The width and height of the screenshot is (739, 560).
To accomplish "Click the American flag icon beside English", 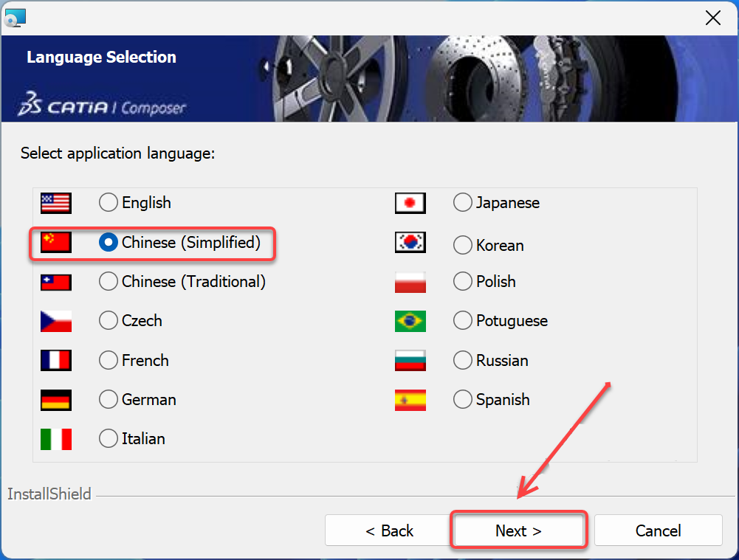I will 55,203.
